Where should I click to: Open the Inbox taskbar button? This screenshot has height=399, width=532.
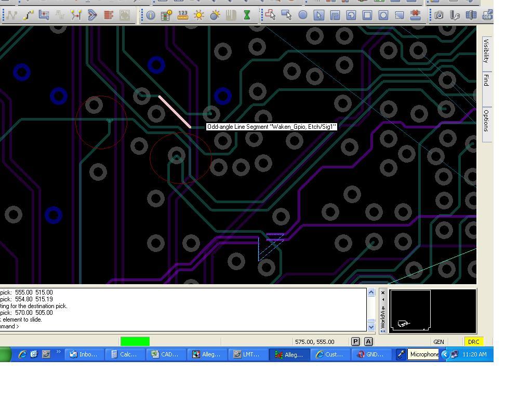click(84, 354)
